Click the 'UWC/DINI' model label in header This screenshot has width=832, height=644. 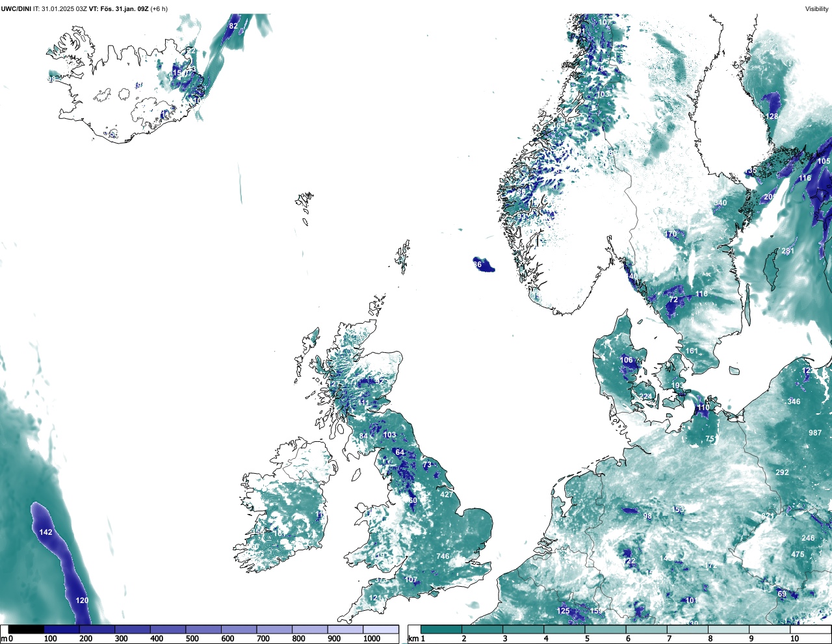click(16, 8)
